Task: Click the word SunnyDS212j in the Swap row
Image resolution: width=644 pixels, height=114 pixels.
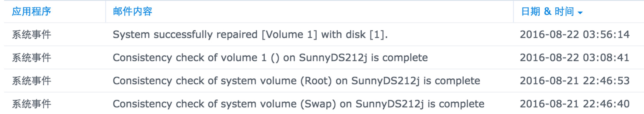Action: tap(390, 104)
